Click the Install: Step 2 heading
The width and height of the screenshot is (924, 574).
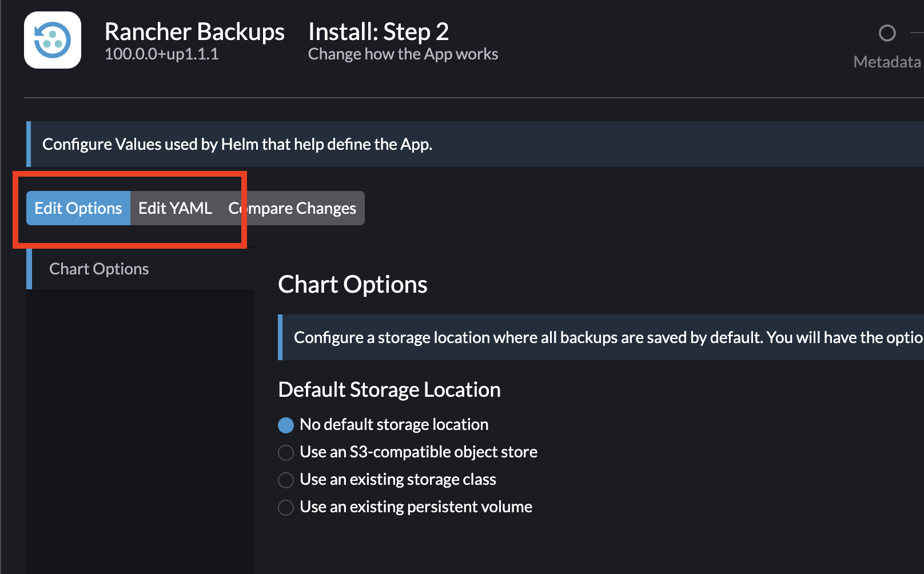tap(378, 32)
